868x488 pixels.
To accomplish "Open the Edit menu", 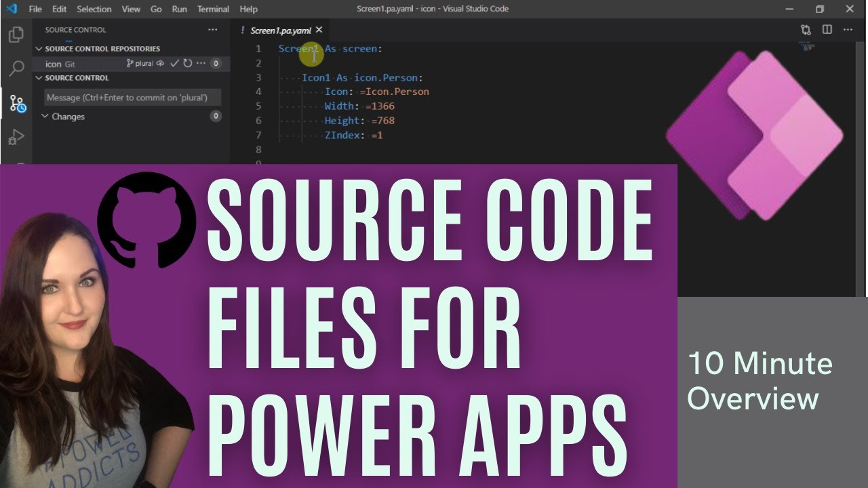I will pos(59,9).
